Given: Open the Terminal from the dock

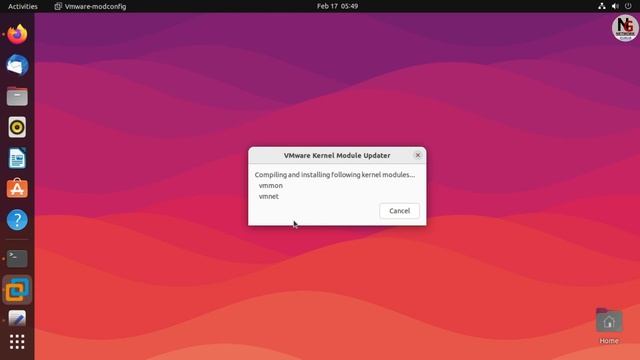Looking at the screenshot, I should [17, 259].
